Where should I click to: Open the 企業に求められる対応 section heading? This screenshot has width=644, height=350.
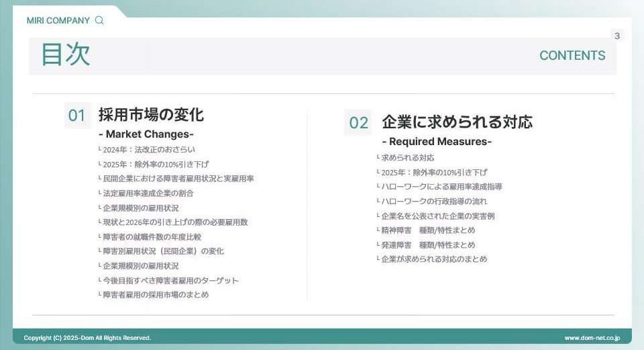click(x=457, y=122)
